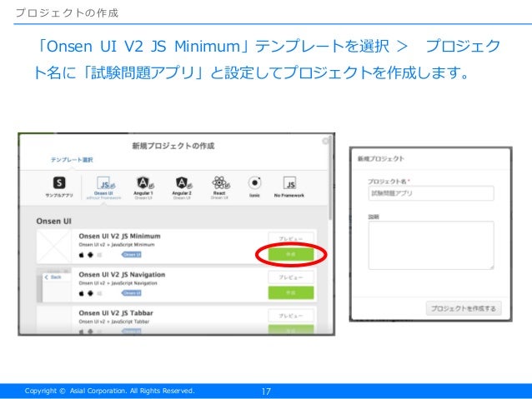Click the Android platform icon on Minimum template

90,255
